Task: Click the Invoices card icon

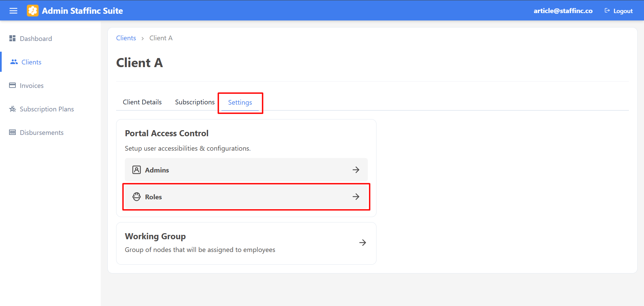Action: [x=12, y=85]
